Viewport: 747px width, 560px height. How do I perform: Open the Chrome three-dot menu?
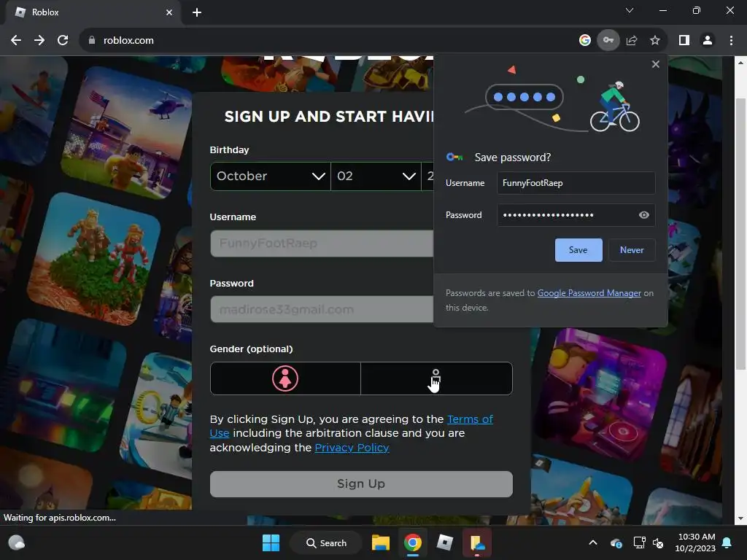(731, 41)
